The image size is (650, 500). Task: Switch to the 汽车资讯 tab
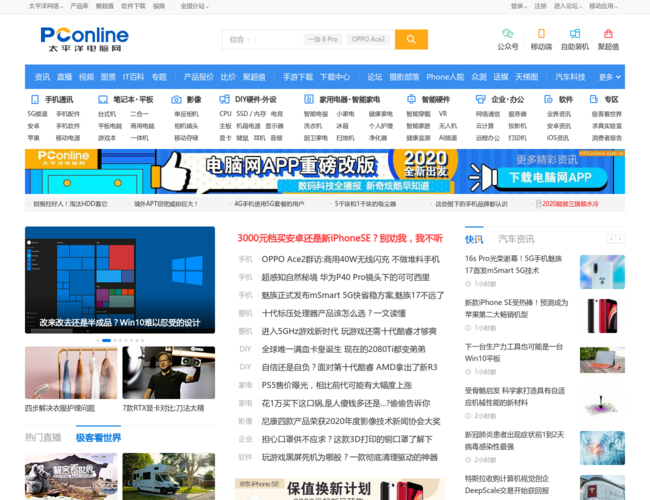(516, 239)
